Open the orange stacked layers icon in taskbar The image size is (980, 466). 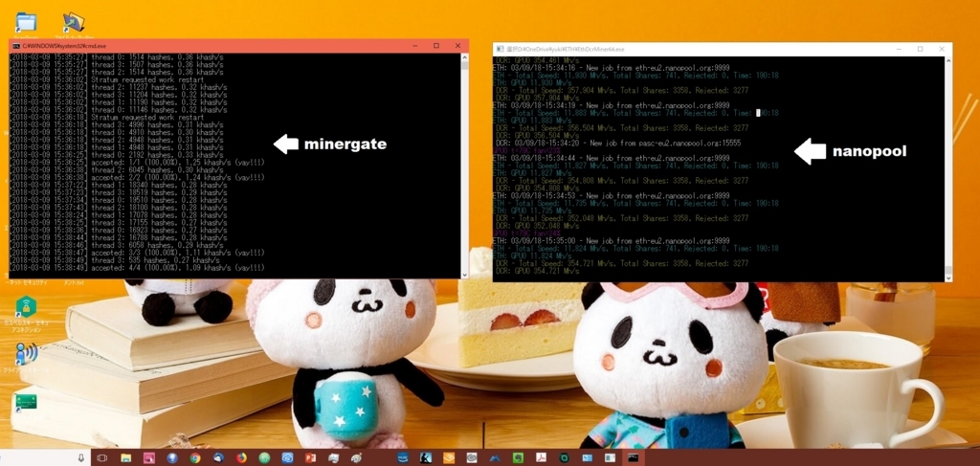[449, 458]
